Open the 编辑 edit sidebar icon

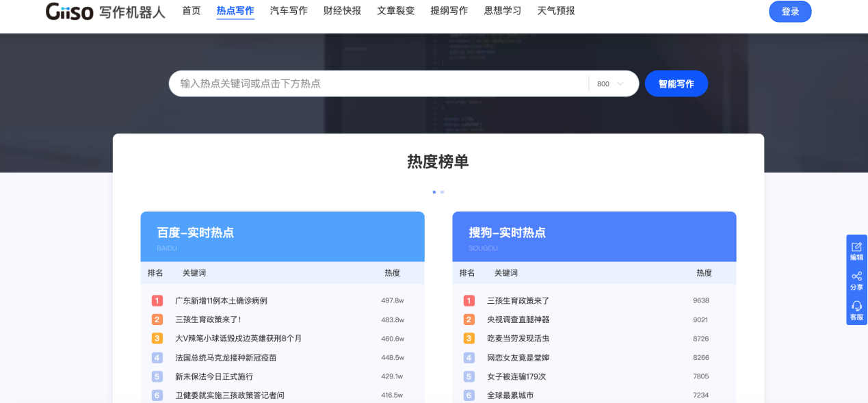[x=856, y=250]
